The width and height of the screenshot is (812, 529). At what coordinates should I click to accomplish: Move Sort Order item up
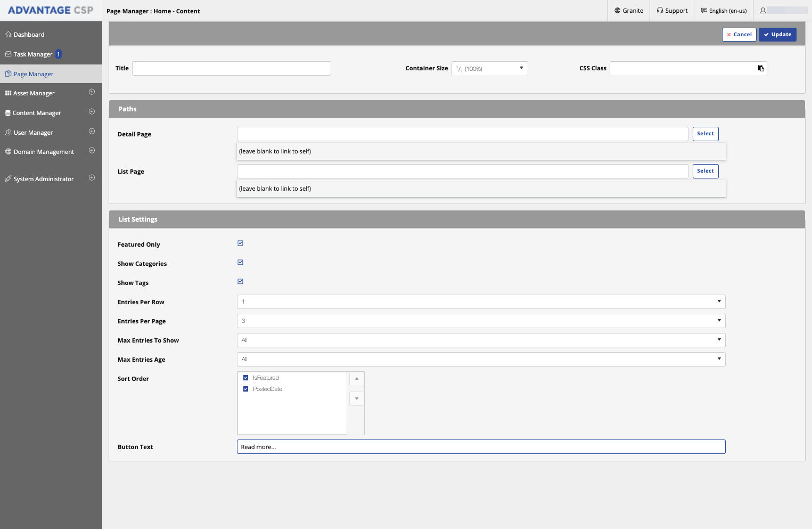coord(357,379)
